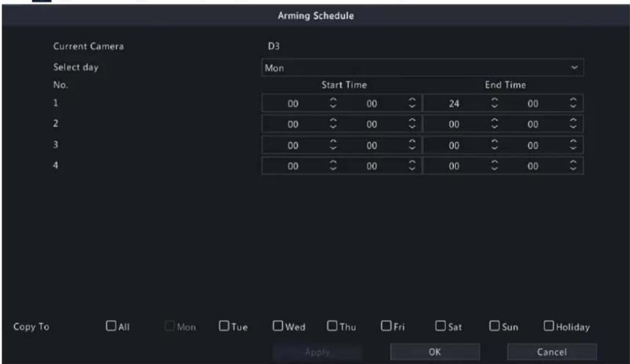630x364 pixels.
Task: Click row 4 end hour stepper arrows
Action: [x=495, y=166]
